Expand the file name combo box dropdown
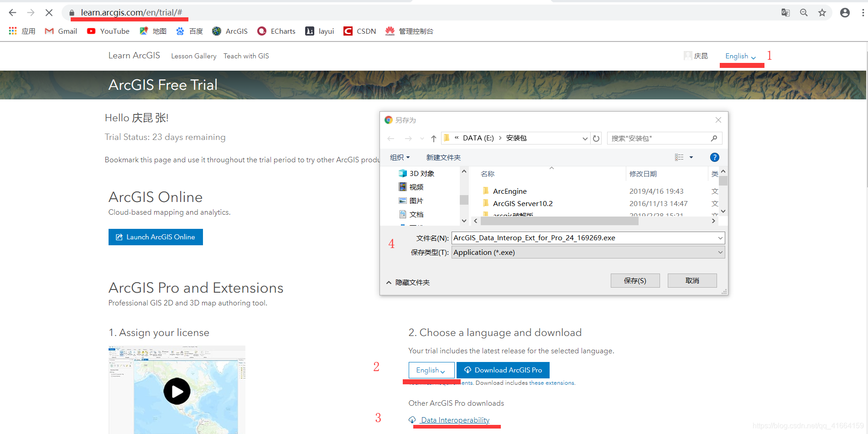The image size is (868, 434). pyautogui.click(x=720, y=238)
